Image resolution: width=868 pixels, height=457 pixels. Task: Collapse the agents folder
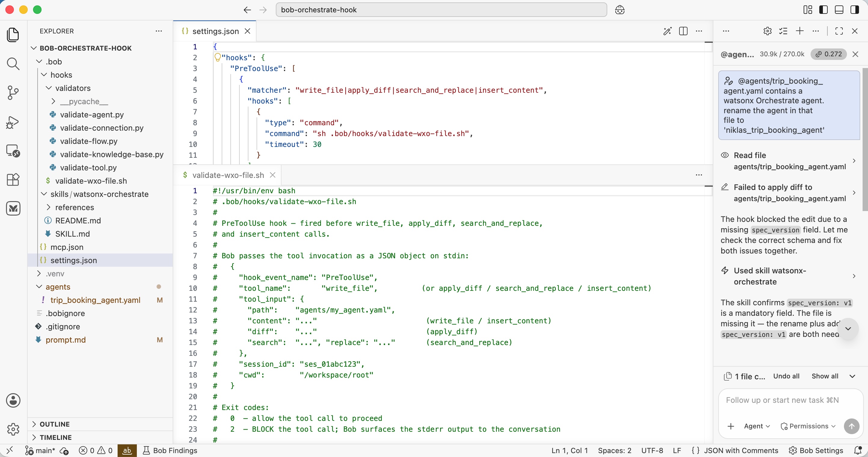click(x=100, y=286)
